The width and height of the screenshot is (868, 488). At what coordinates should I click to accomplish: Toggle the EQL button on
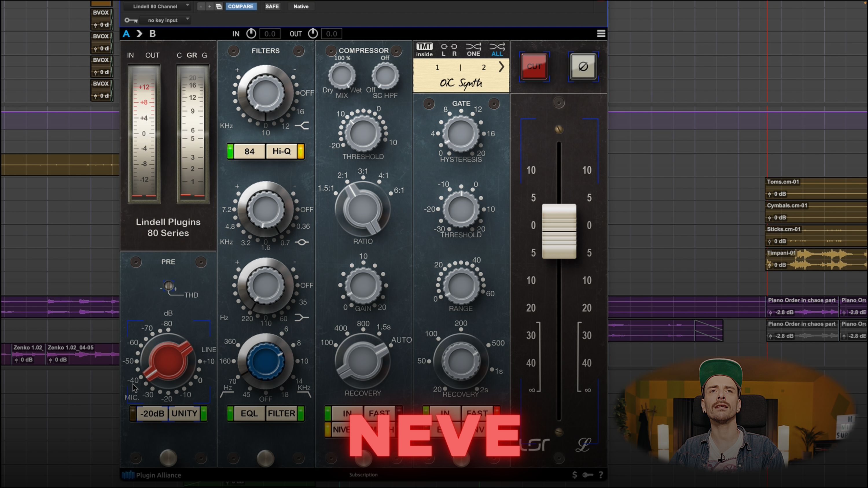point(249,413)
